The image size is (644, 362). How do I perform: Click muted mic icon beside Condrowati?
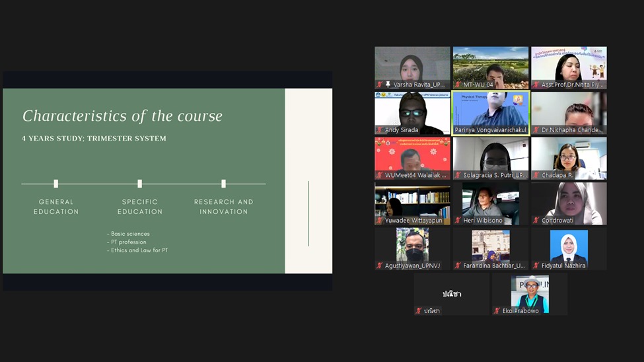pos(536,220)
